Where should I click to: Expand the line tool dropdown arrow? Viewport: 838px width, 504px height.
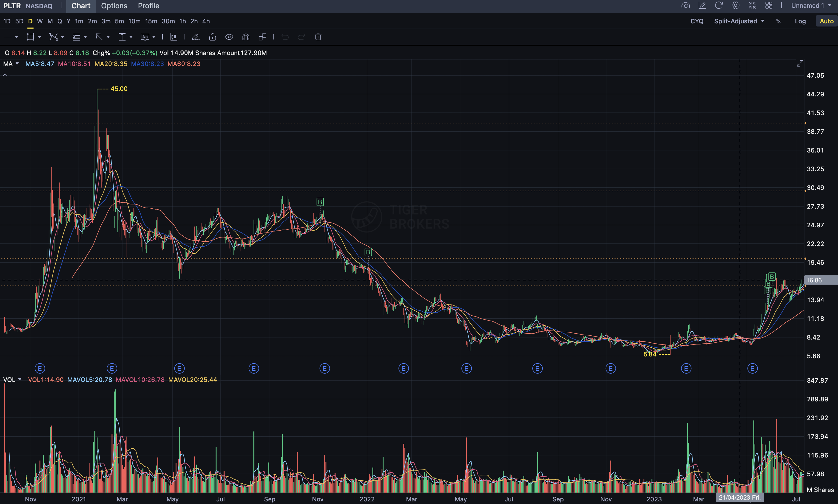tap(16, 37)
